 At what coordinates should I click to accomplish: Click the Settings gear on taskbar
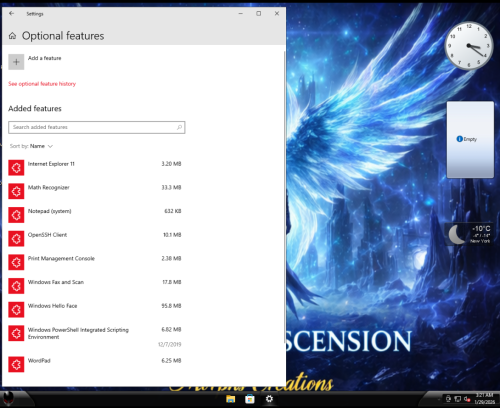point(269,399)
